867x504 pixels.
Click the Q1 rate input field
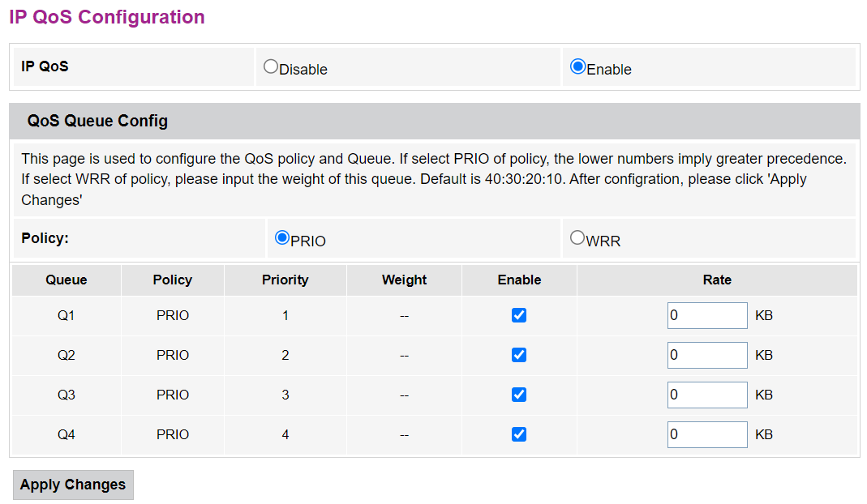706,315
